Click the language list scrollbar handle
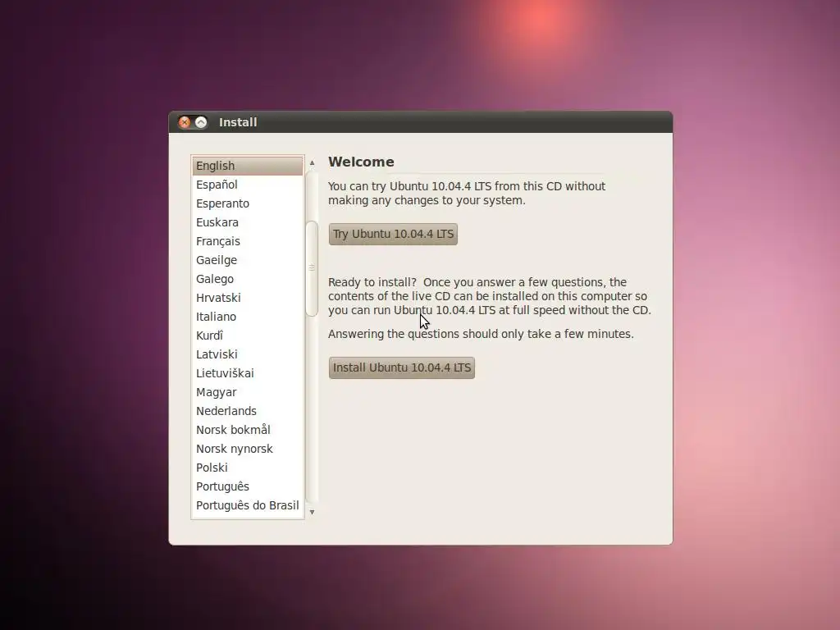 (x=312, y=268)
